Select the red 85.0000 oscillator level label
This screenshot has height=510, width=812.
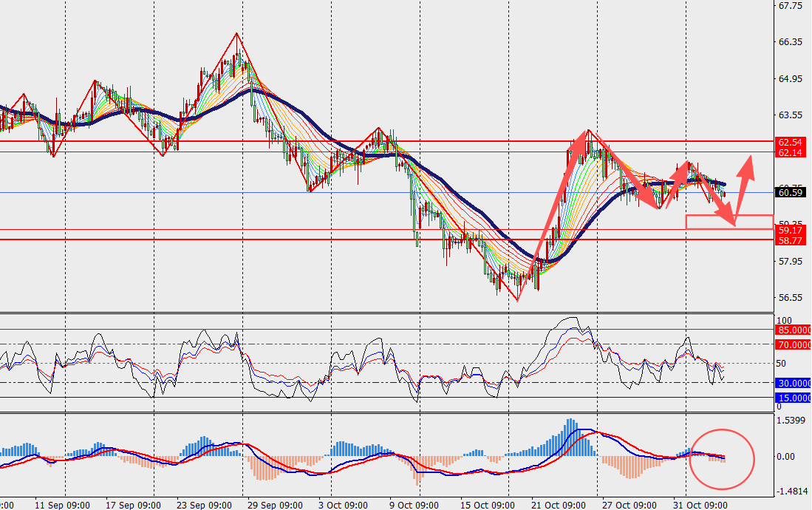point(792,330)
